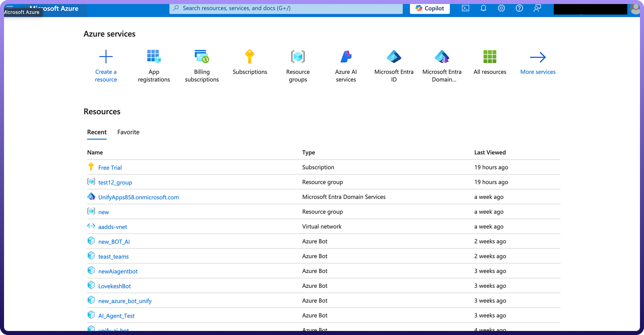Open the Feedback icon in header
The image size is (644, 335).
click(x=537, y=8)
